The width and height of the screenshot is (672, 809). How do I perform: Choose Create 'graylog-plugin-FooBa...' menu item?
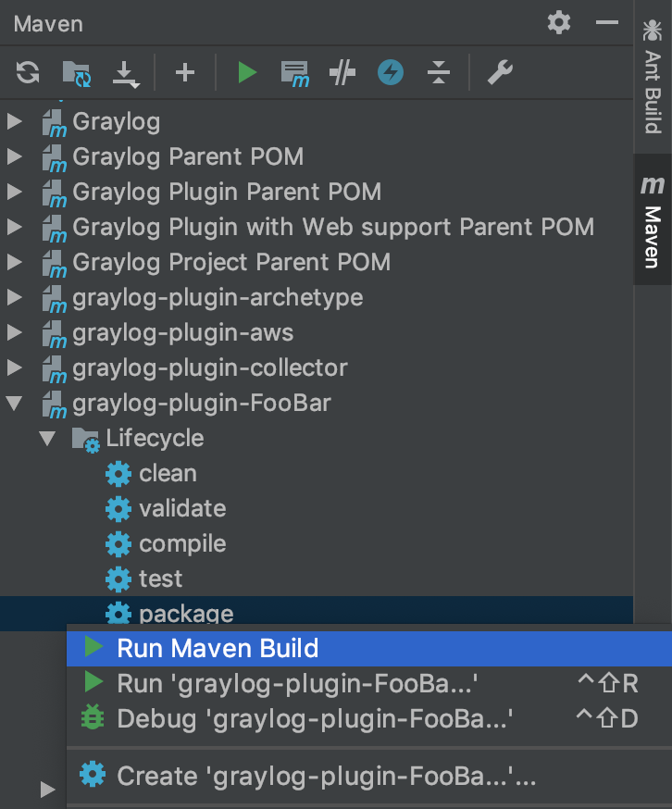pyautogui.click(x=369, y=776)
